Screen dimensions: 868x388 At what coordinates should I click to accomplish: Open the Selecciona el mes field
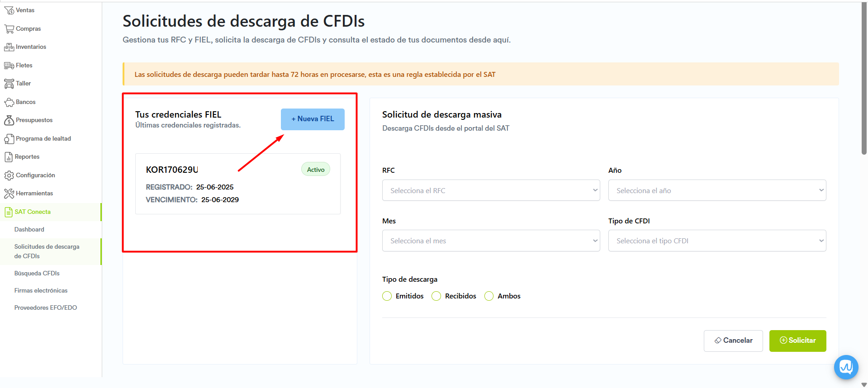click(x=491, y=241)
